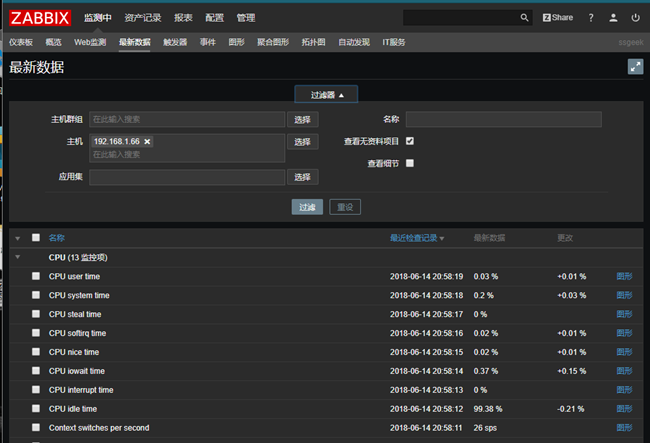Collapse the 过滤器 filter panel
The height and width of the screenshot is (443, 650).
click(x=326, y=95)
